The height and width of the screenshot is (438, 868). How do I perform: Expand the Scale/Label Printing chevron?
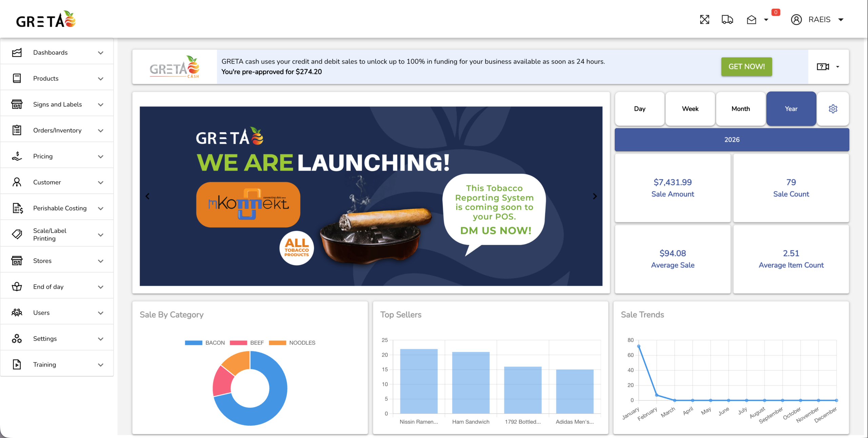[x=101, y=235]
